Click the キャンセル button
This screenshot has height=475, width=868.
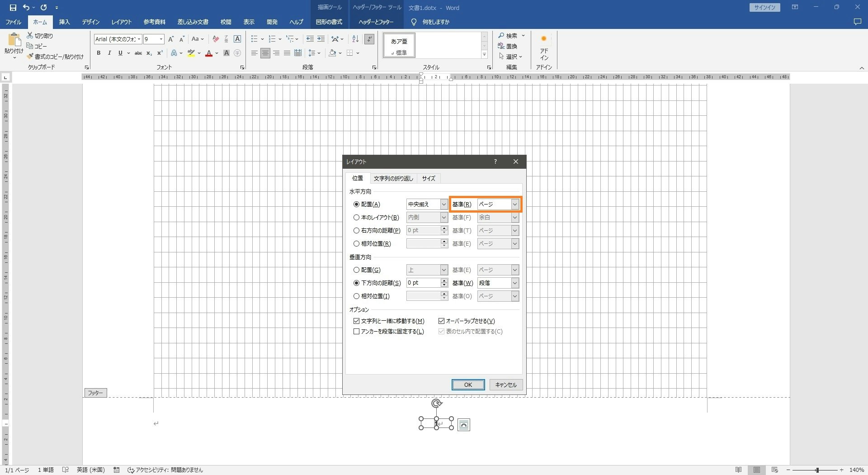506,385
